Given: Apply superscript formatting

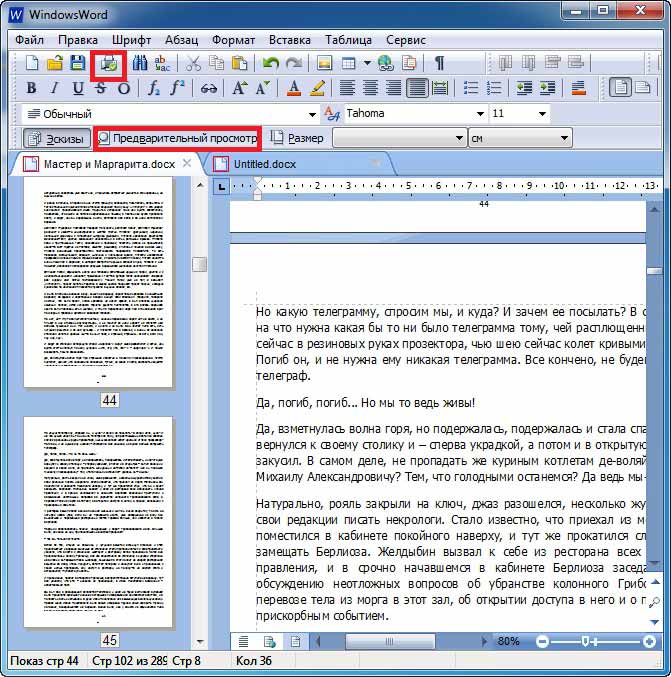Looking at the screenshot, I should (x=177, y=88).
